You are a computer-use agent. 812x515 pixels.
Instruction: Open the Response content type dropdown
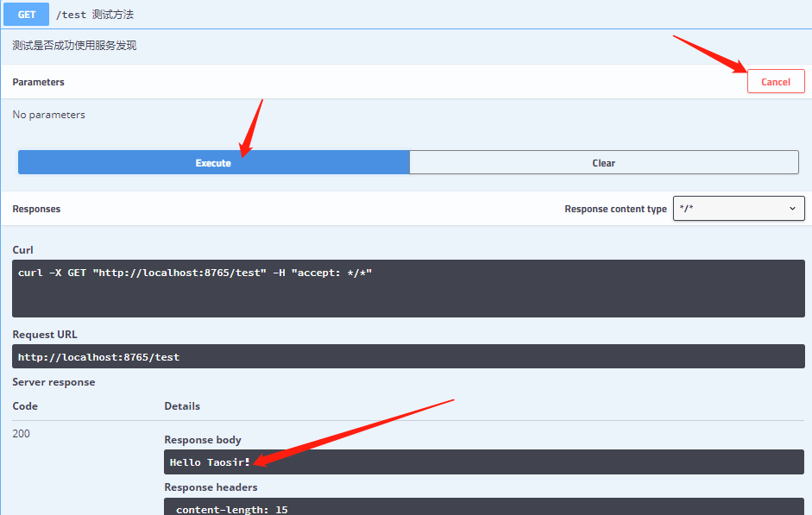pos(738,208)
